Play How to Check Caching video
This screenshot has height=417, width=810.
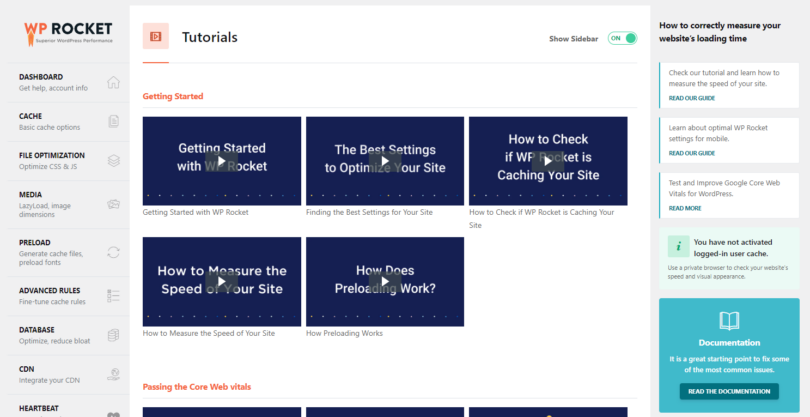click(548, 161)
